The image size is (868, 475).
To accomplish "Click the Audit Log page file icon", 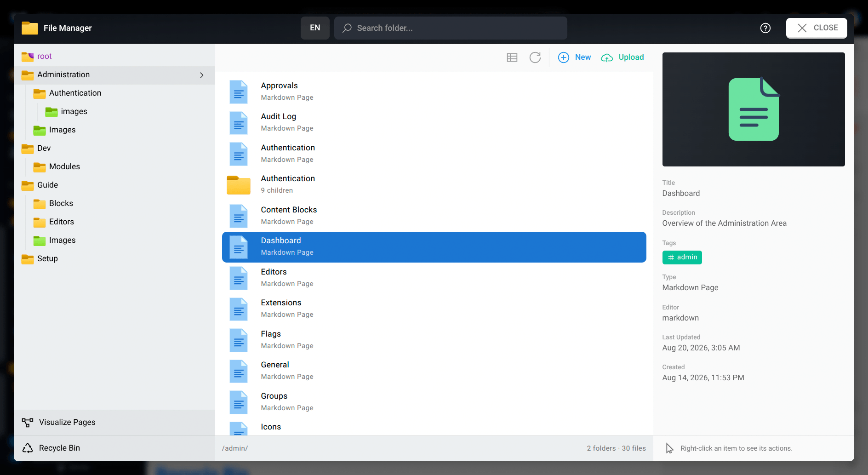I will click(x=239, y=122).
